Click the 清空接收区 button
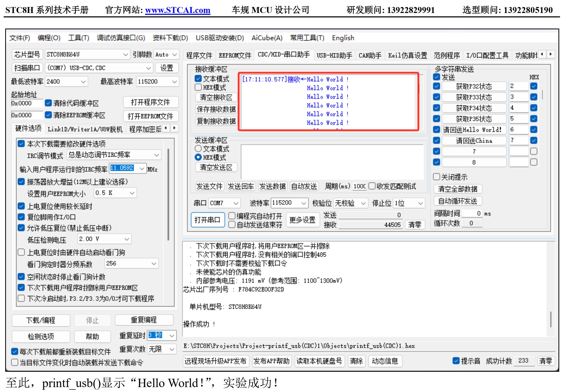566x392 pixels. [216, 97]
